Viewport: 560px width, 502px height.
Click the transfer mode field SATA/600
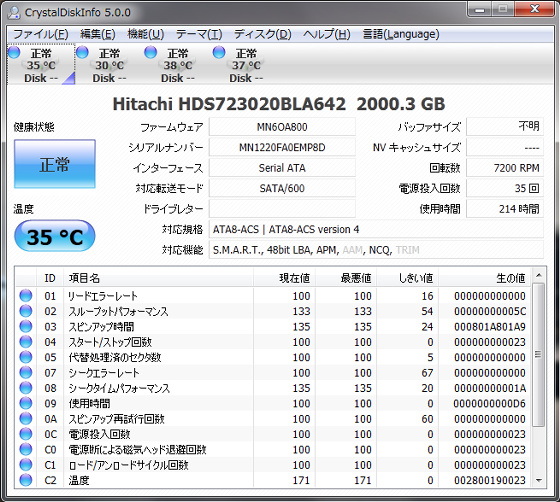pyautogui.click(x=282, y=188)
